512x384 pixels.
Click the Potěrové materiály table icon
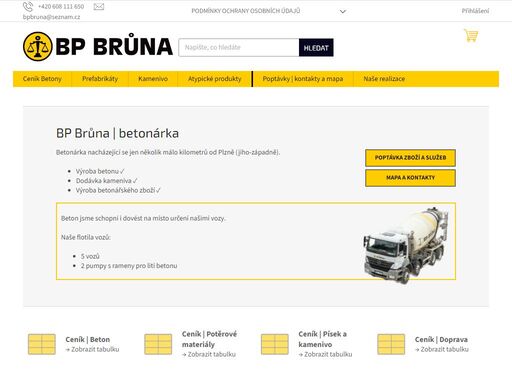coord(158,344)
